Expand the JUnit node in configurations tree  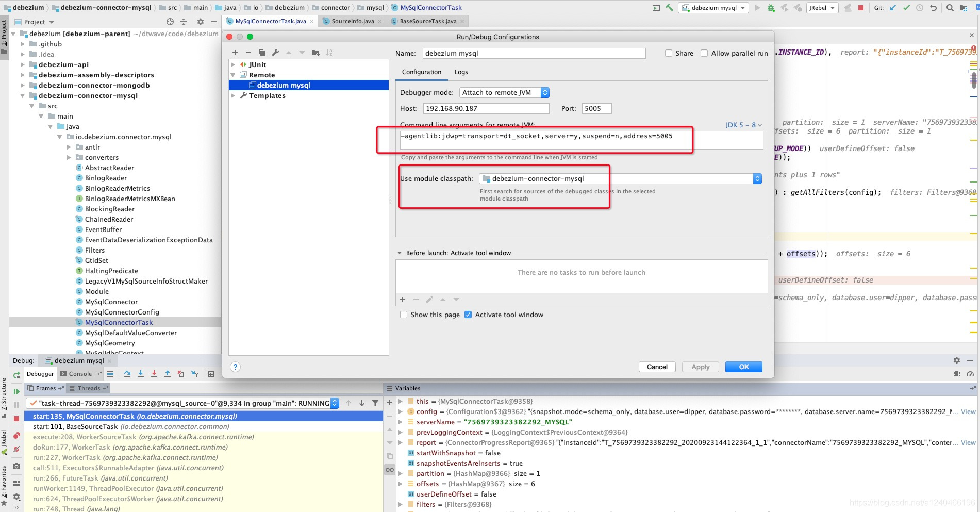(x=233, y=64)
